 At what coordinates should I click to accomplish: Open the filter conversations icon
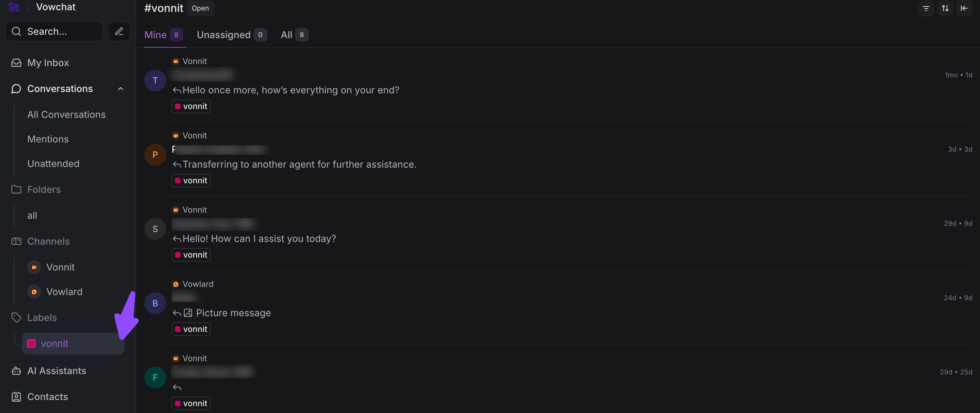(x=926, y=9)
